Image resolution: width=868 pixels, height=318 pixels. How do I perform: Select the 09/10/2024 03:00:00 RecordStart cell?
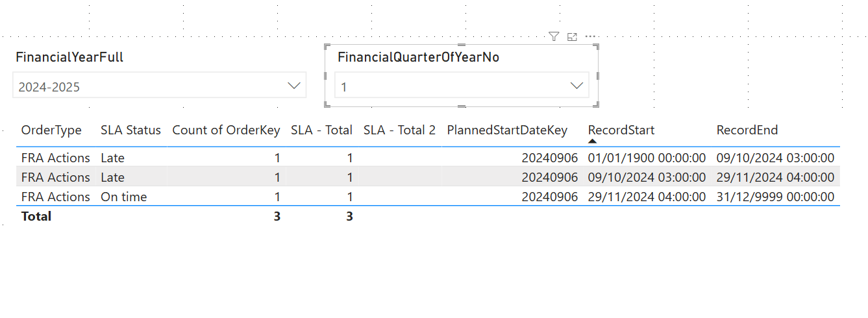tap(647, 177)
